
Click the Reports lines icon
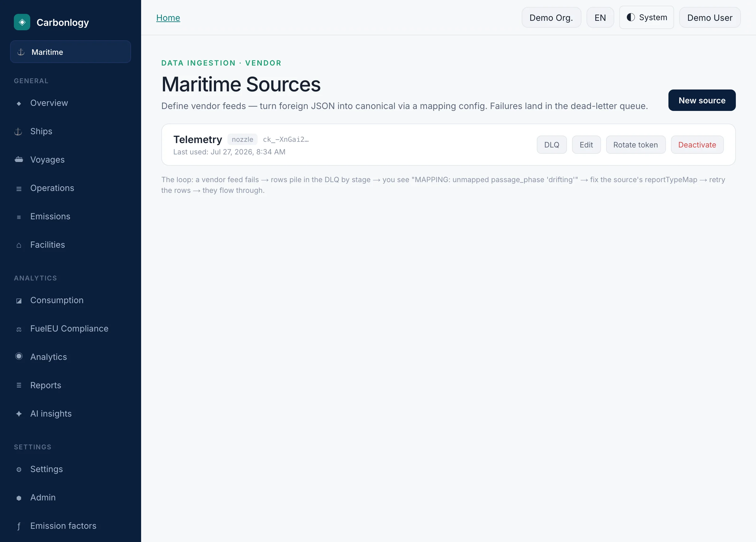coord(19,385)
